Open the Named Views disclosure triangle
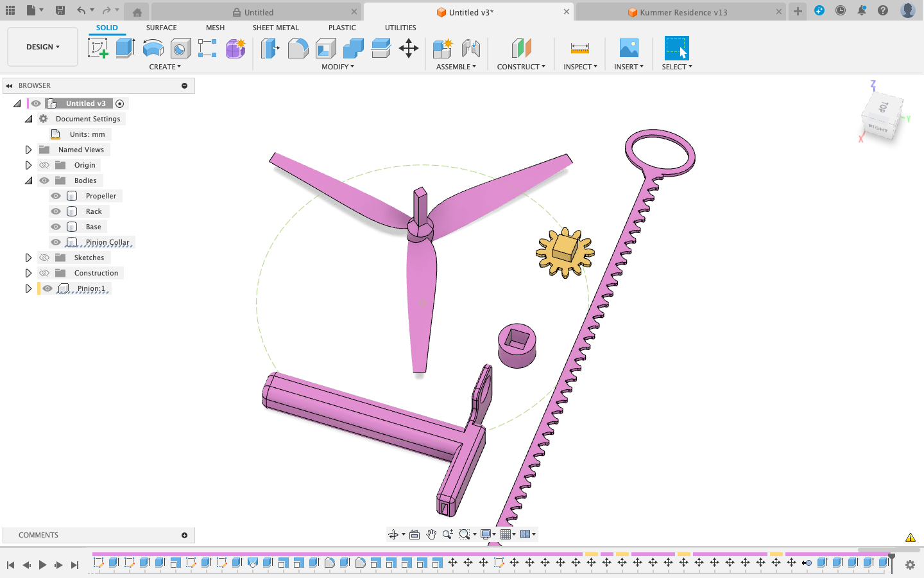The image size is (924, 578). 28,149
